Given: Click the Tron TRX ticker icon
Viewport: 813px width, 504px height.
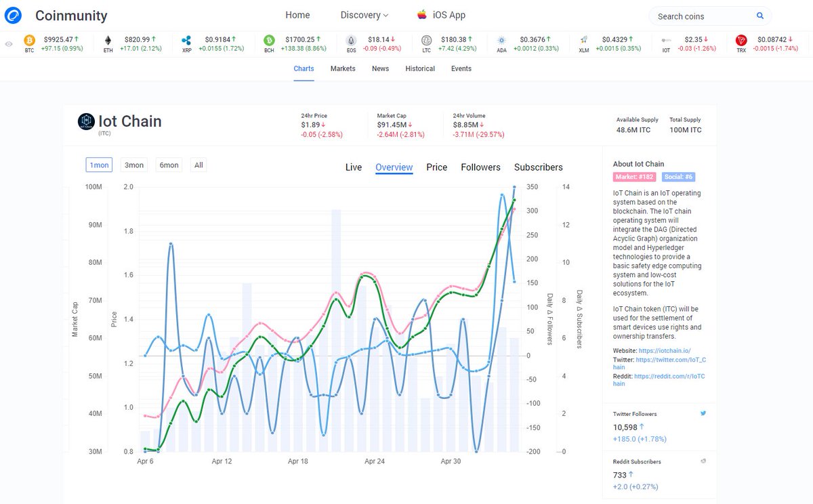Looking at the screenshot, I should coord(741,41).
